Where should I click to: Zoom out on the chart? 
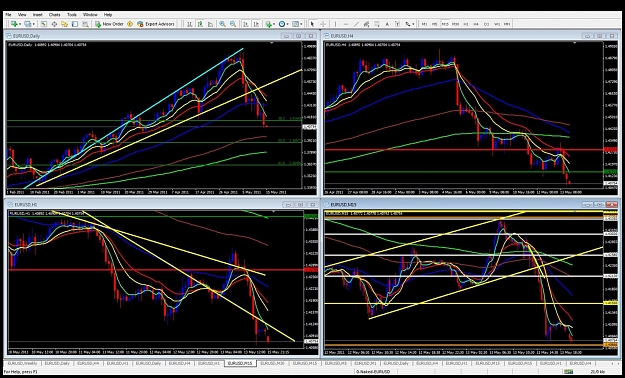pyautogui.click(x=233, y=24)
